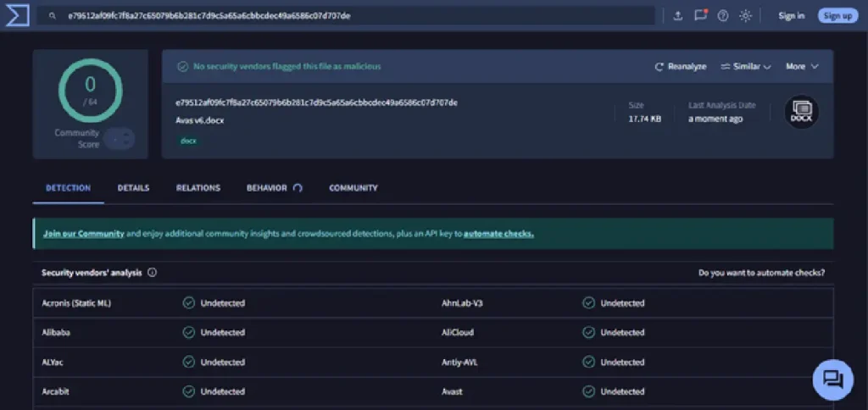Expand the More dropdown
868x410 pixels.
(x=802, y=66)
